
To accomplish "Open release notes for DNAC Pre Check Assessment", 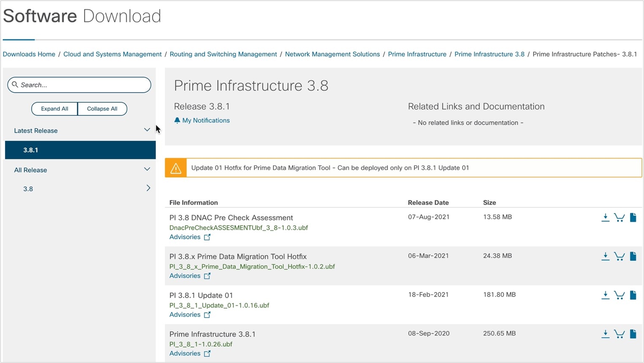I will tap(633, 218).
